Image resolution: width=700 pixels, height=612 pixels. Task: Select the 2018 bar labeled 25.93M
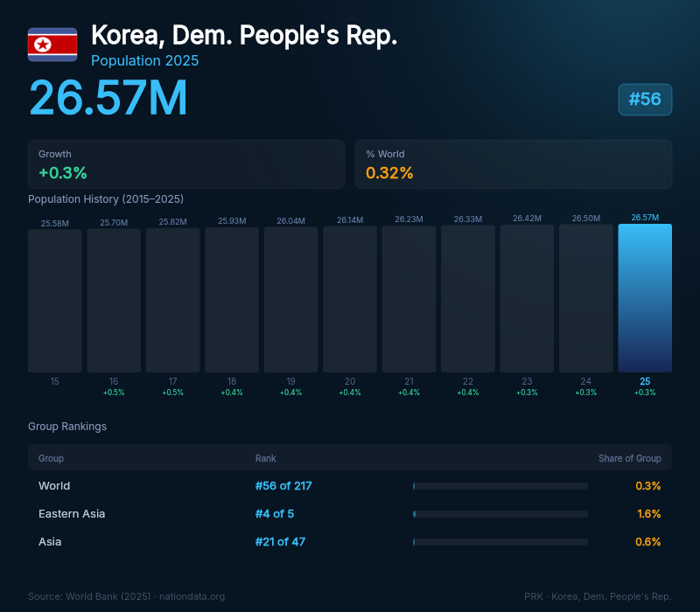point(232,299)
